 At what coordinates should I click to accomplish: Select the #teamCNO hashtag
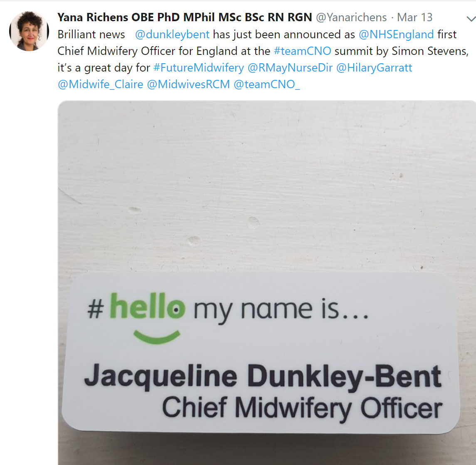coord(302,51)
